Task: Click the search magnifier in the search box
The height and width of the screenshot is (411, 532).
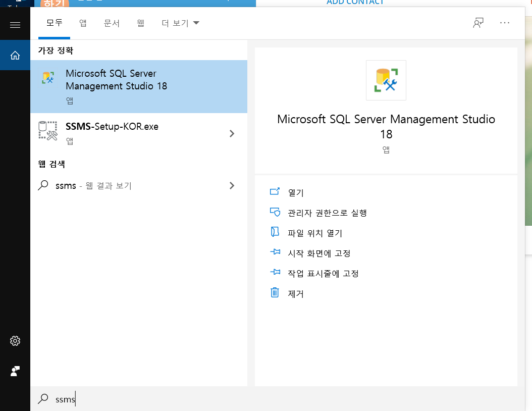Action: [x=43, y=398]
